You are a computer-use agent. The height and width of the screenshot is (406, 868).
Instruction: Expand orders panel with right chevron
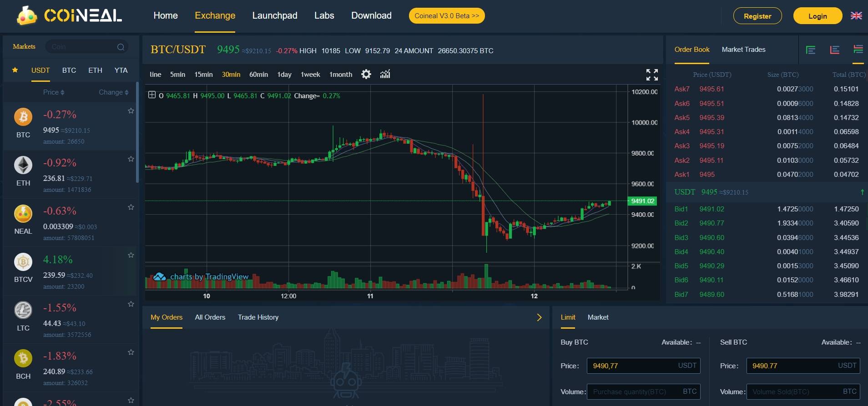tap(539, 317)
